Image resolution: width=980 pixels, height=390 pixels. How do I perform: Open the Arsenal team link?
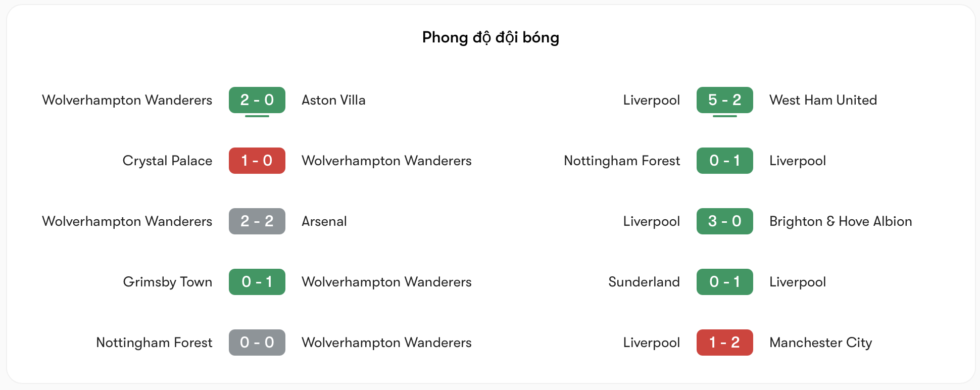pos(324,221)
